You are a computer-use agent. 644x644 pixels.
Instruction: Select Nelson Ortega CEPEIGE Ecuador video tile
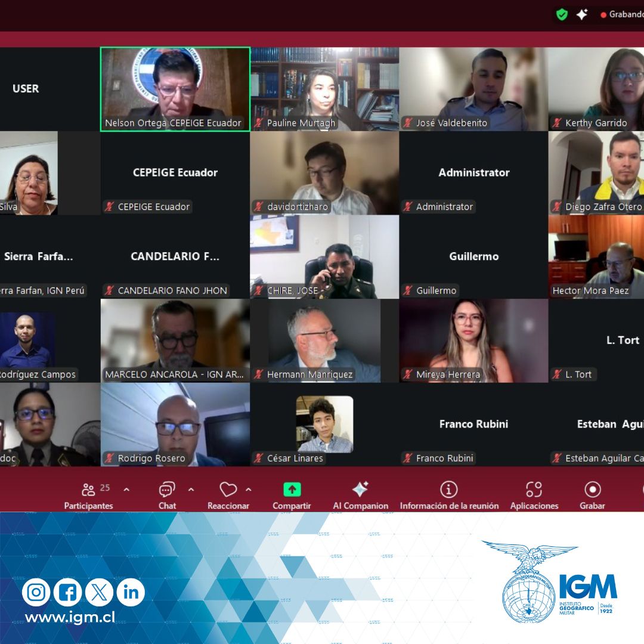175,89
